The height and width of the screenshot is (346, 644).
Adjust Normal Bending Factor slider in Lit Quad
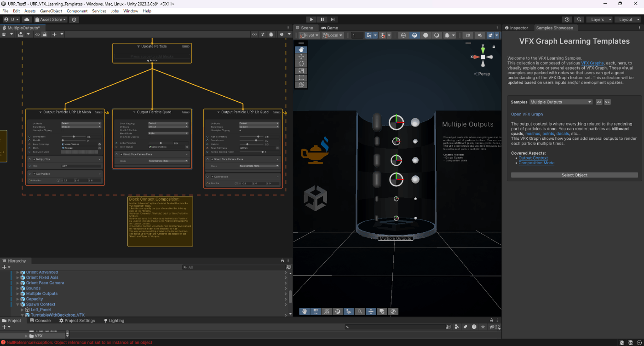pos(251,151)
